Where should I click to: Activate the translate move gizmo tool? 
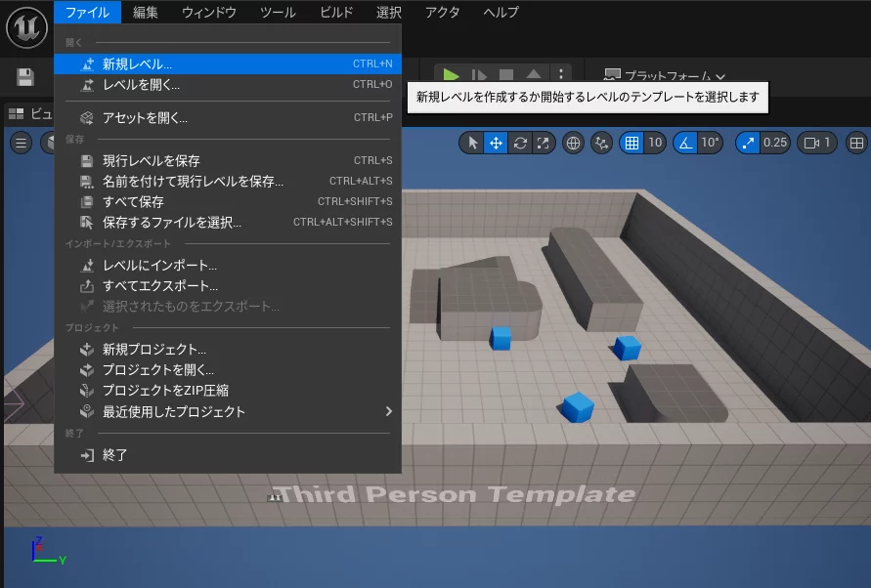(497, 143)
